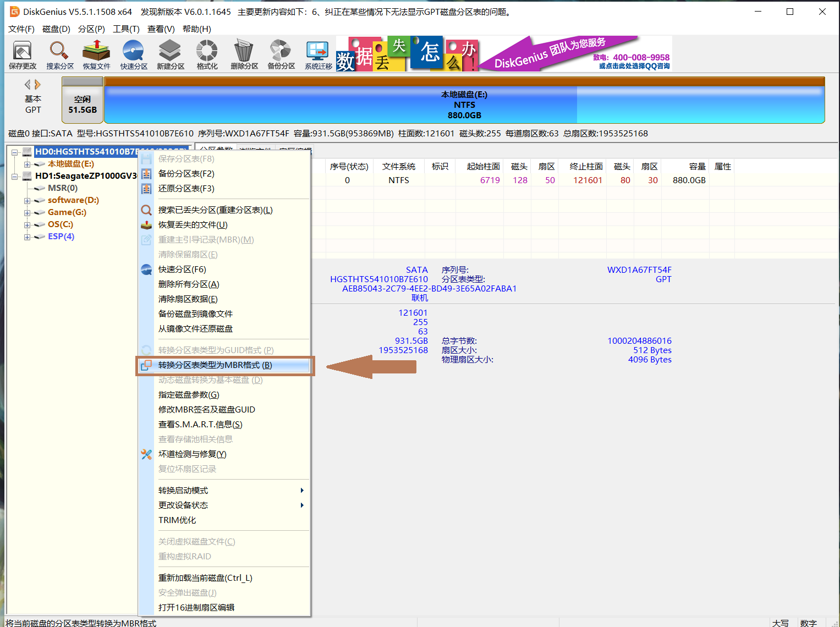This screenshot has width=840, height=627.
Task: Select MSR(0) partition in the tree
Action: [63, 188]
